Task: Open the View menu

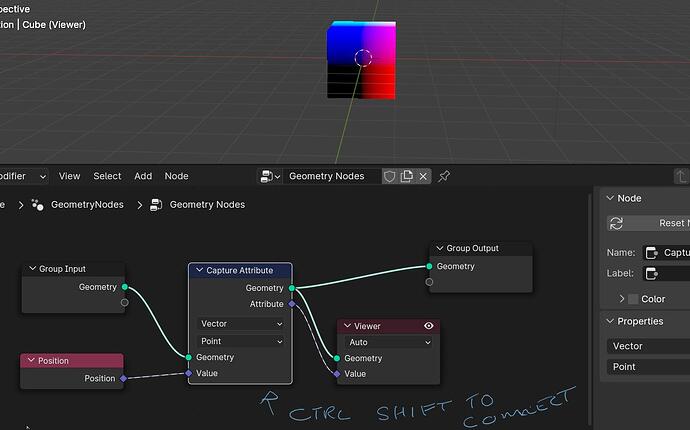Action: [70, 176]
